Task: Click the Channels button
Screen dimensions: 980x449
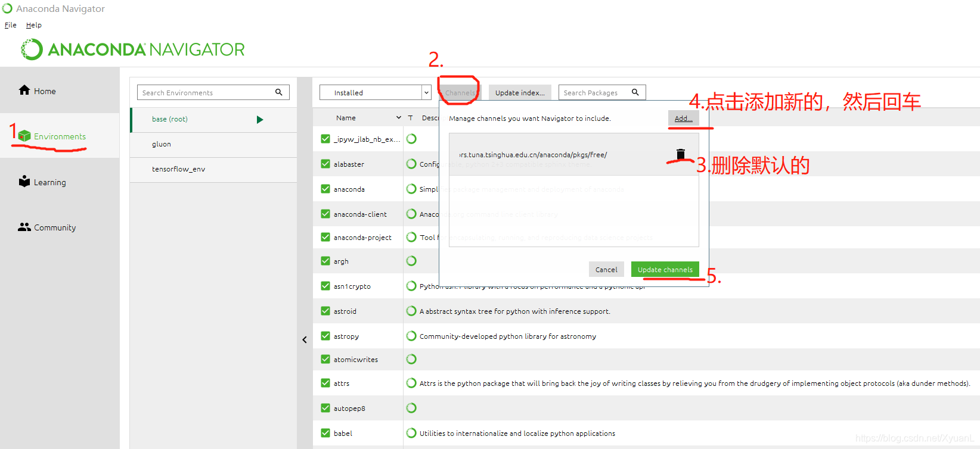Action: pyautogui.click(x=460, y=92)
